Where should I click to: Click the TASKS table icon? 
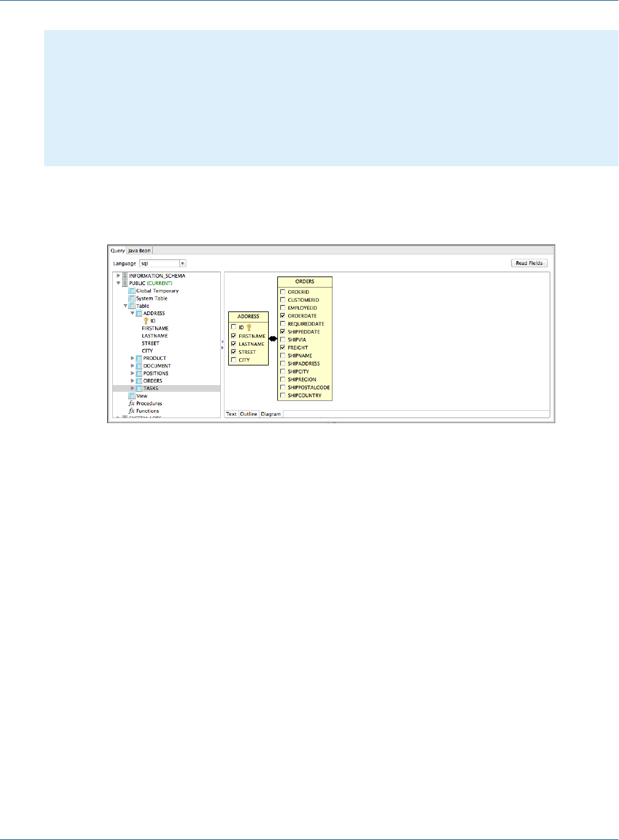[x=139, y=388]
